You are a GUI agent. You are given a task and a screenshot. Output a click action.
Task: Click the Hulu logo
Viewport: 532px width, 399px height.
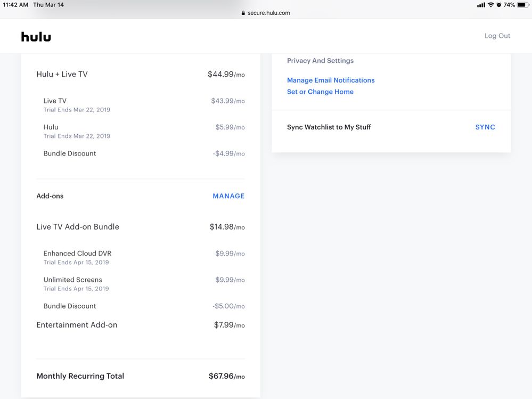(36, 37)
